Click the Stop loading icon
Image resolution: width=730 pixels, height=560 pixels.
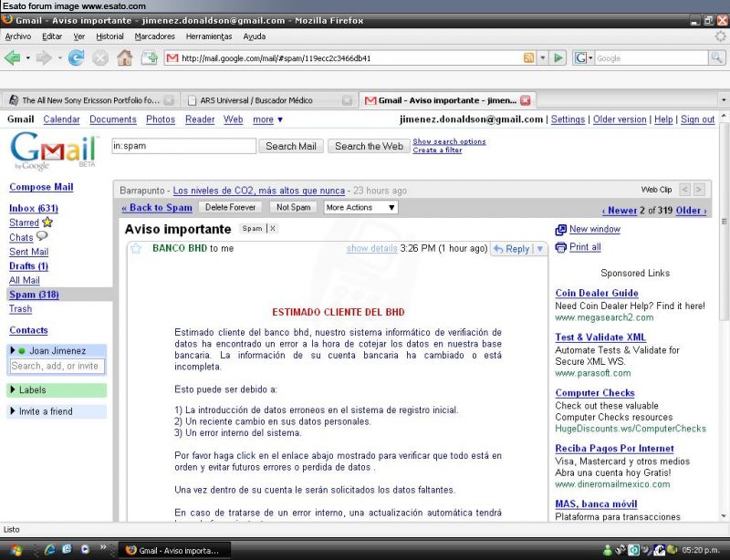click(x=100, y=58)
